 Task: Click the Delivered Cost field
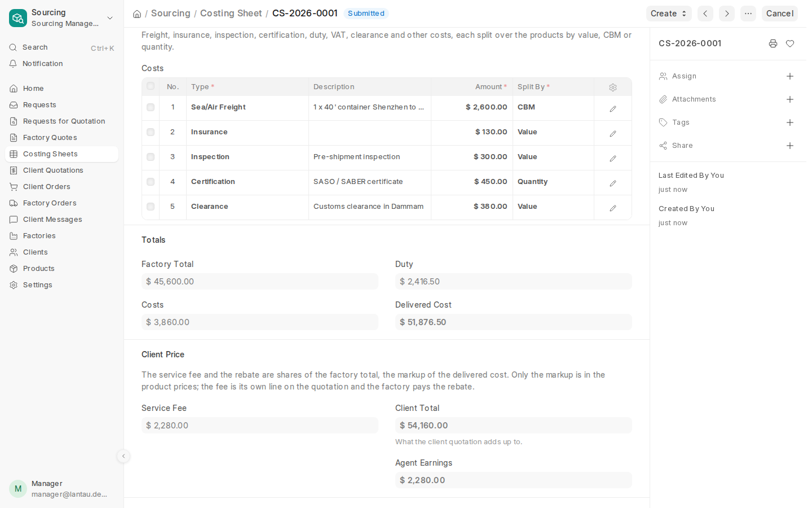coord(514,322)
